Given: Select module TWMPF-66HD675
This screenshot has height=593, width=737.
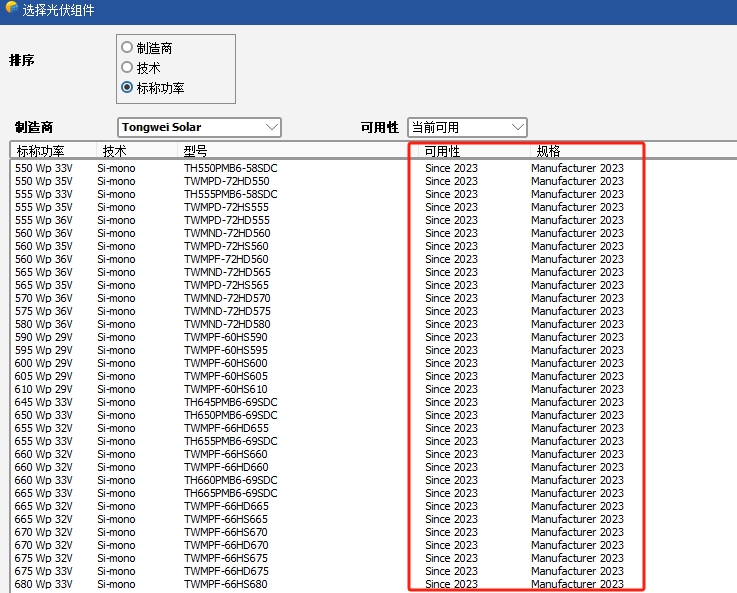Looking at the screenshot, I should point(227,571).
